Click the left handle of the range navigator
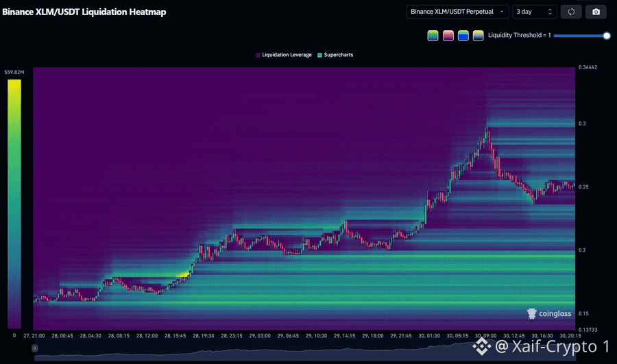This screenshot has height=364, width=617. pyautogui.click(x=35, y=348)
